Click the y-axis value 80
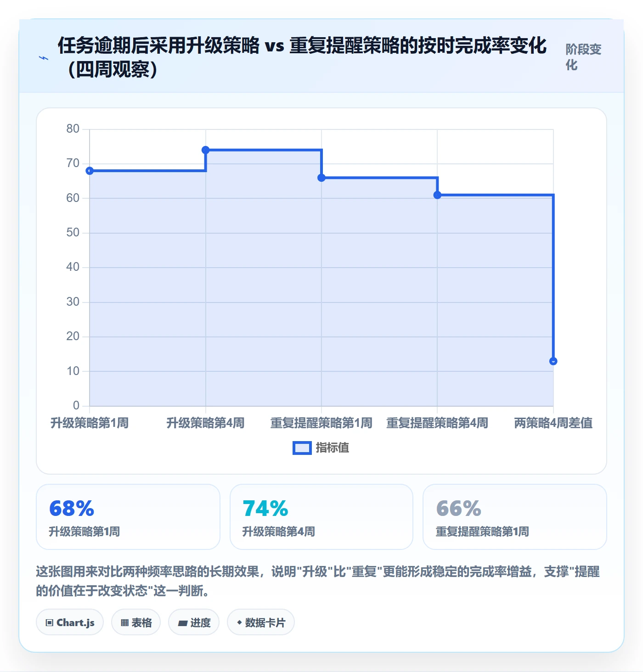The width and height of the screenshot is (643, 672). coord(73,129)
